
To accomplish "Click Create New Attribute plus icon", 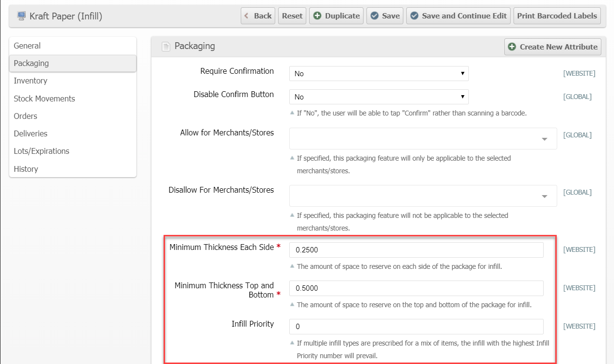I will pos(512,47).
